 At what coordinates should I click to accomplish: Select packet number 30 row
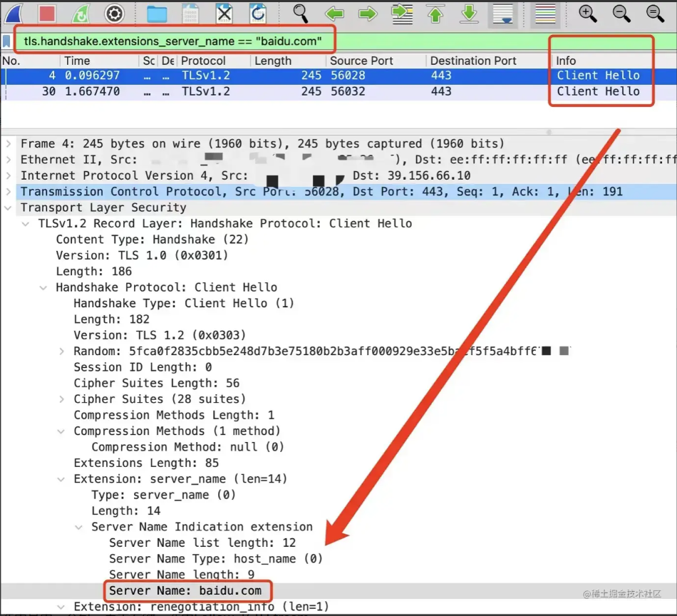338,91
